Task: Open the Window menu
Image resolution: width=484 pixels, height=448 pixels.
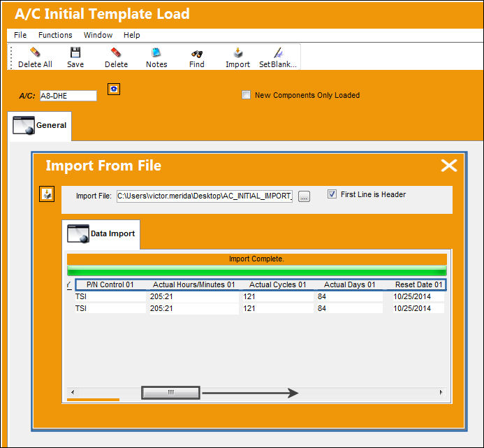Action: [x=98, y=35]
